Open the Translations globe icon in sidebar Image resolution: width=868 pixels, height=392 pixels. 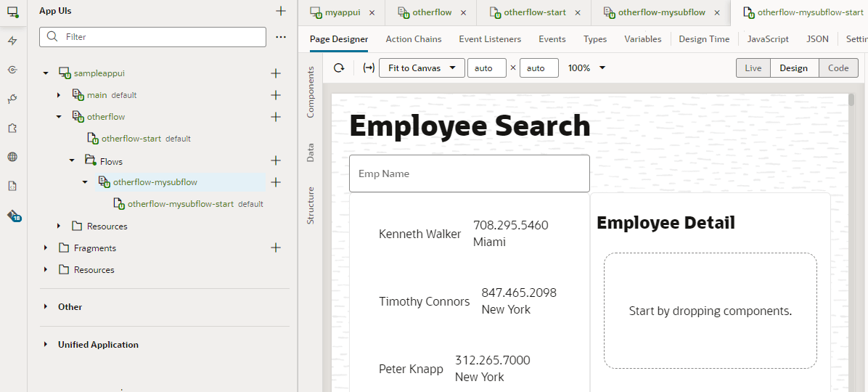pos(12,157)
